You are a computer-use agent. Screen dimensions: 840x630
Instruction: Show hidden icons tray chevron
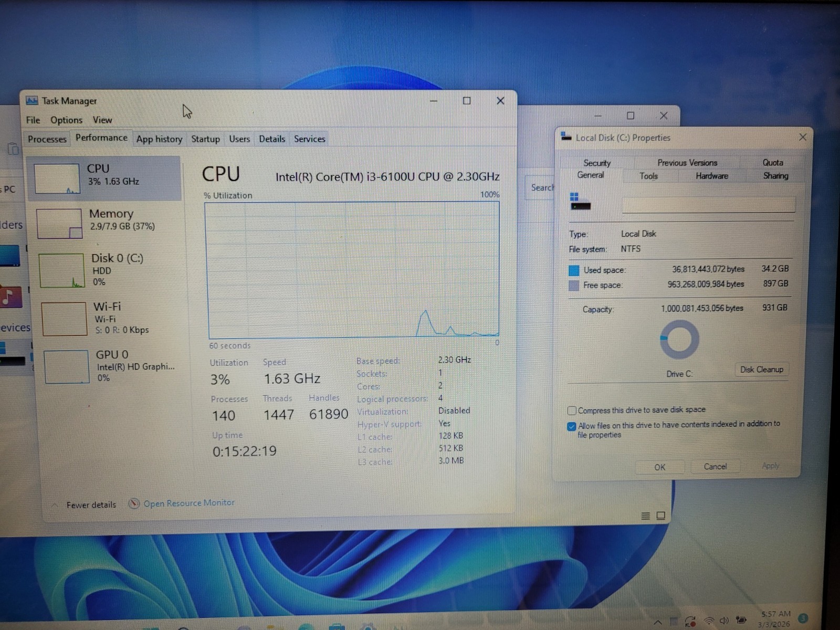click(x=658, y=623)
